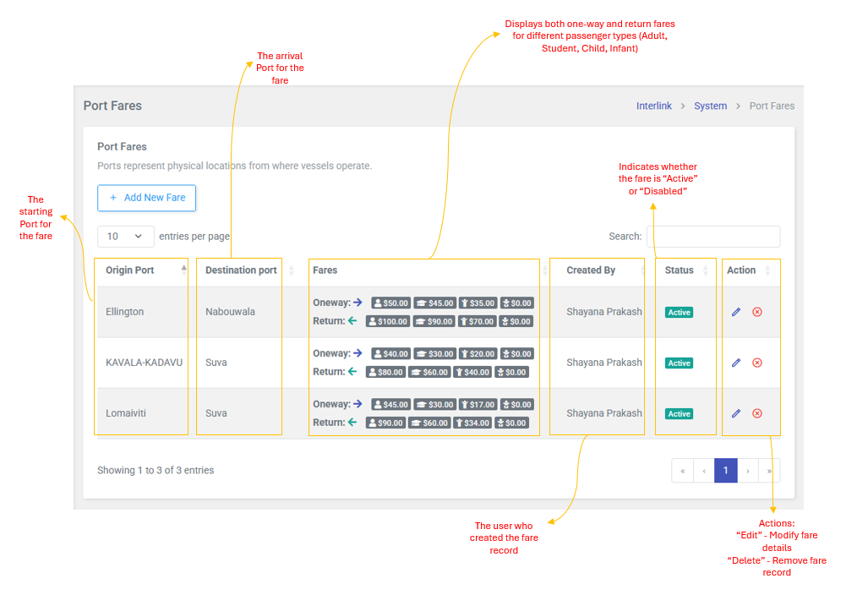Edit the Ellington to Nabouwala fare
The height and width of the screenshot is (595, 868).
(736, 312)
